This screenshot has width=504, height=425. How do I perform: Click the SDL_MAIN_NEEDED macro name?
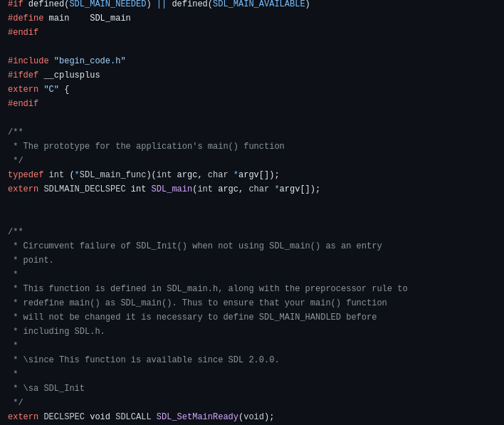tap(107, 4)
